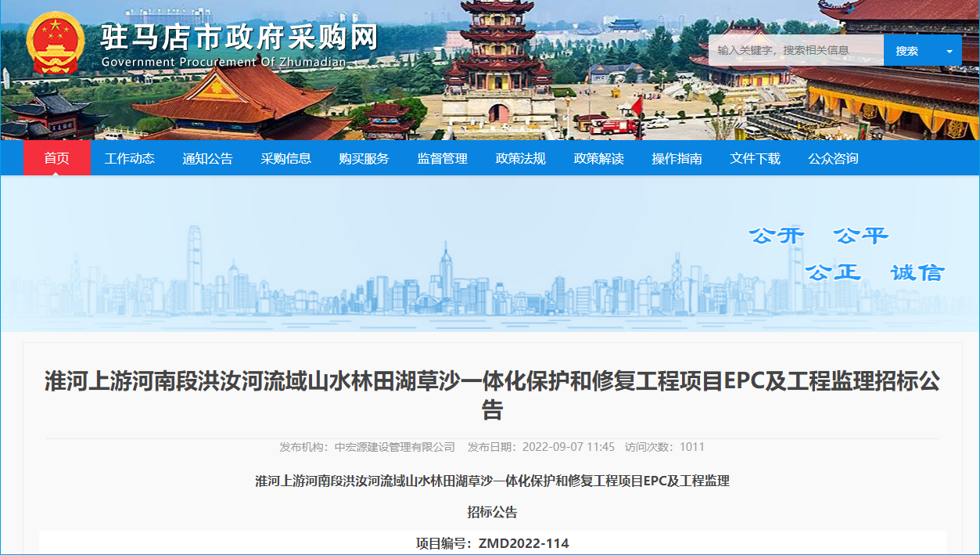Viewport: 980px width, 555px height.
Task: Go to the 首页 home tab
Action: pyautogui.click(x=56, y=158)
